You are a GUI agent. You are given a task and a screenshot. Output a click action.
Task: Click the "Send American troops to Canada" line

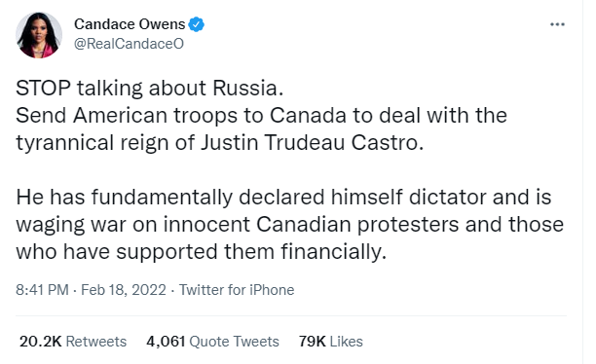(x=262, y=115)
